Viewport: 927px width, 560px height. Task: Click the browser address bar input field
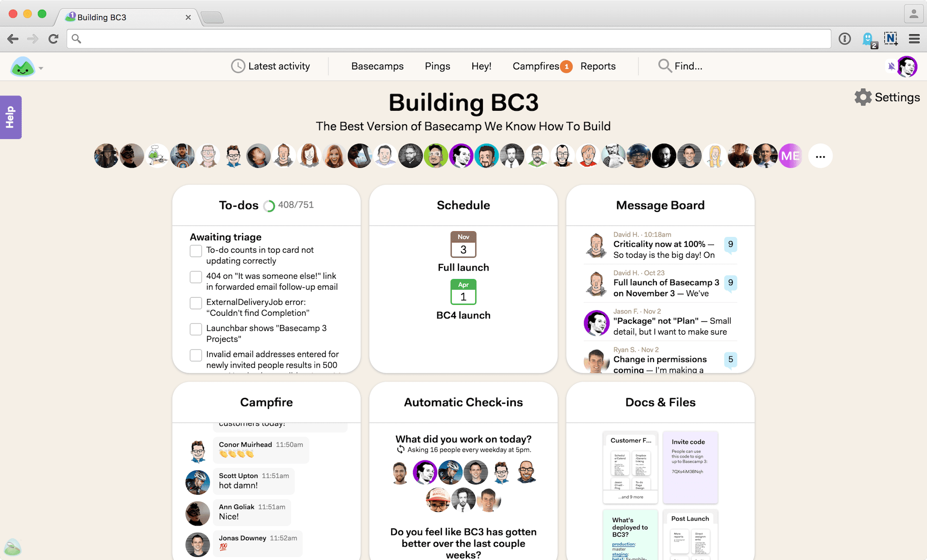pos(452,37)
